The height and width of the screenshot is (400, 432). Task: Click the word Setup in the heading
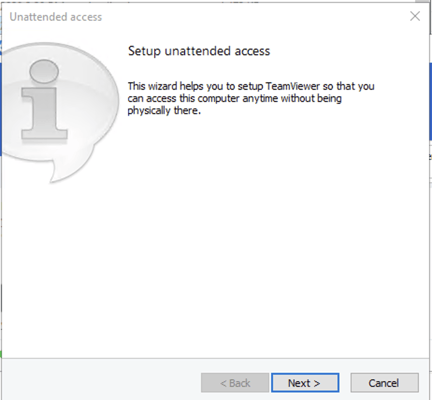point(144,51)
